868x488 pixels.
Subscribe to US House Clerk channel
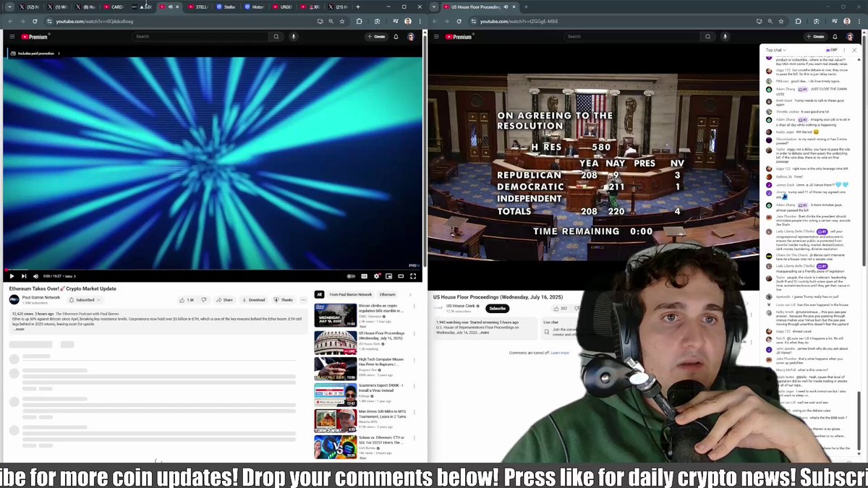point(498,308)
